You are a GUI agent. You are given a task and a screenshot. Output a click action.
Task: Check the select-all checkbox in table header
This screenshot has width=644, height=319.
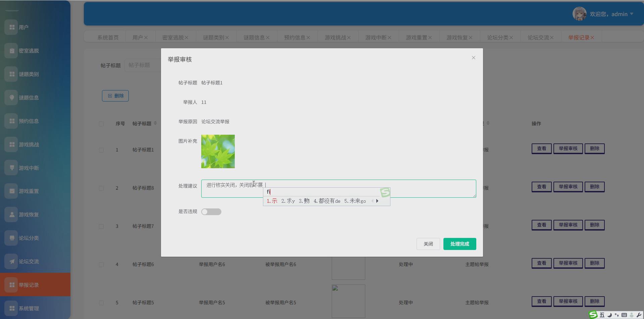coord(101,124)
